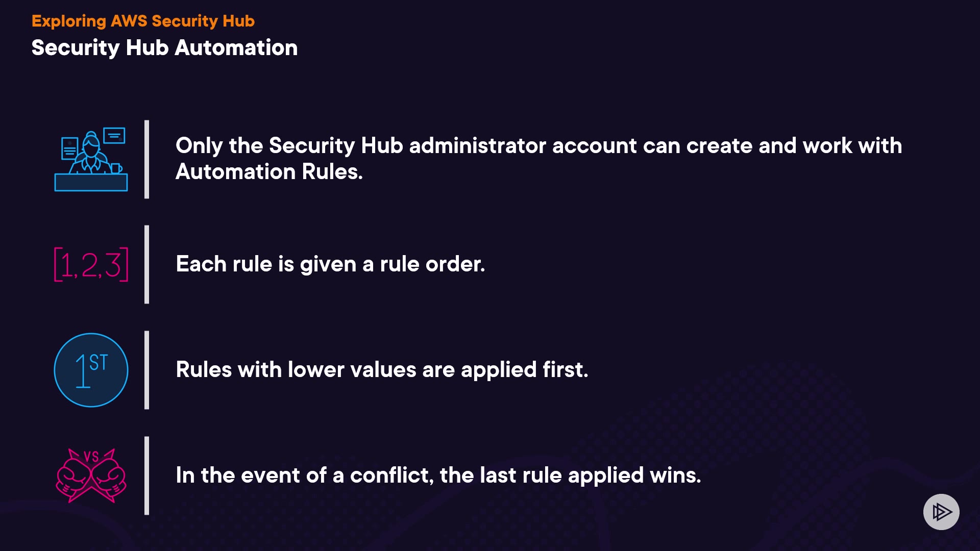
Task: Click the words "Automation Rules." in first bullet
Action: (x=269, y=172)
